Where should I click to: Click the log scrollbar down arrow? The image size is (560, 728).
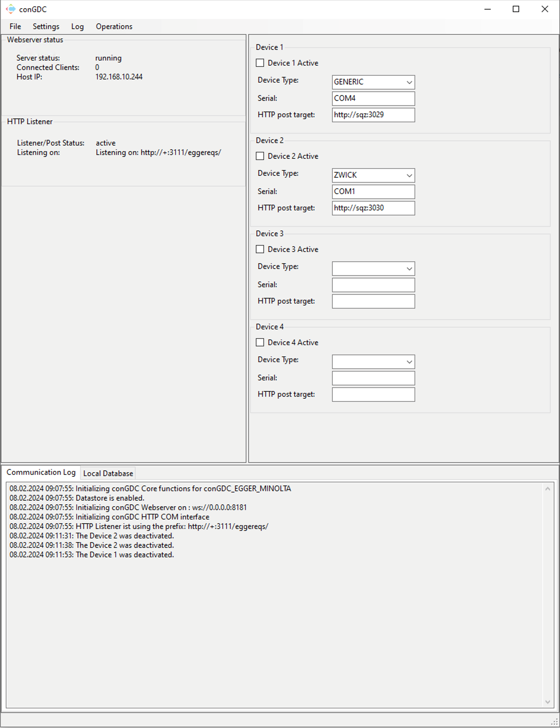coord(547,702)
